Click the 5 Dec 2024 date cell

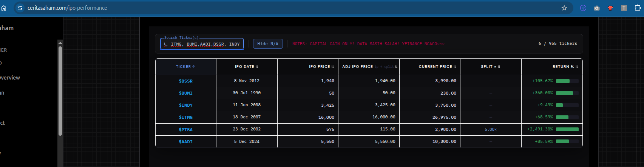(247, 141)
